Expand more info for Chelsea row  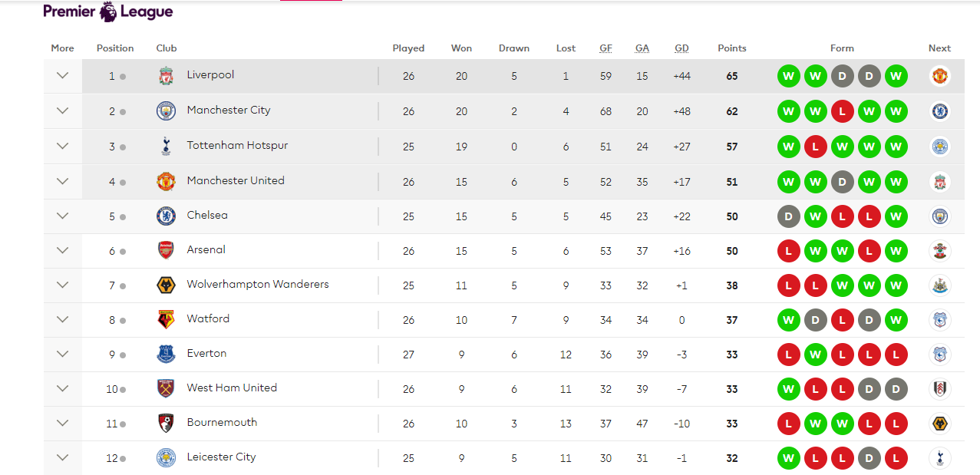pos(63,216)
